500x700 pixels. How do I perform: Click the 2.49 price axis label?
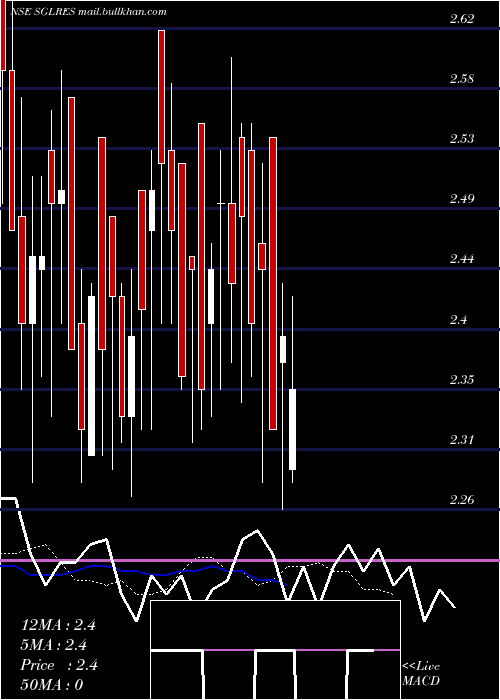[462, 199]
